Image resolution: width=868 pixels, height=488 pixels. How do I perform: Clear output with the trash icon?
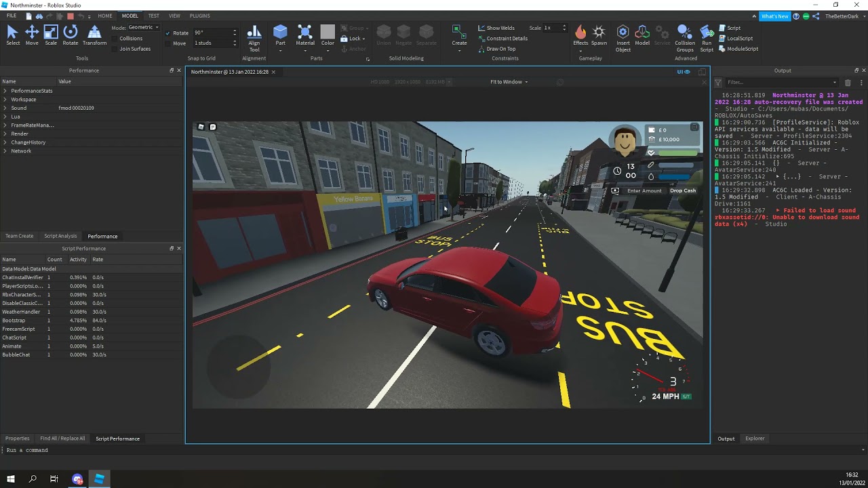(x=848, y=83)
